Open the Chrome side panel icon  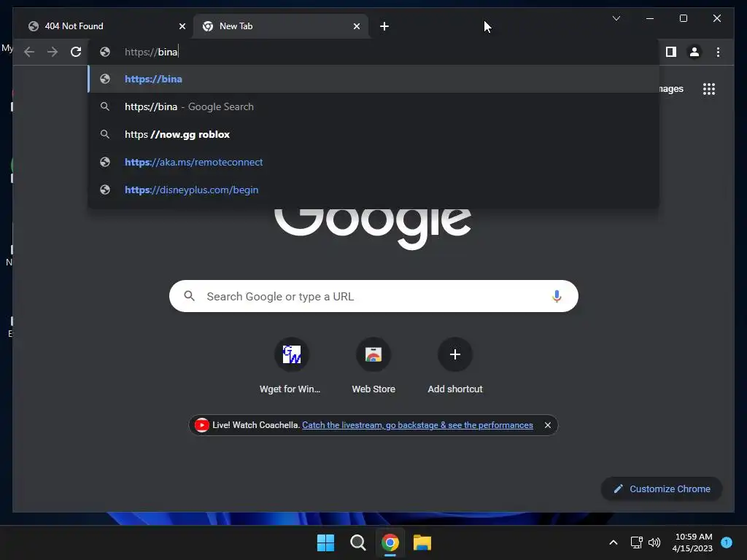point(671,52)
